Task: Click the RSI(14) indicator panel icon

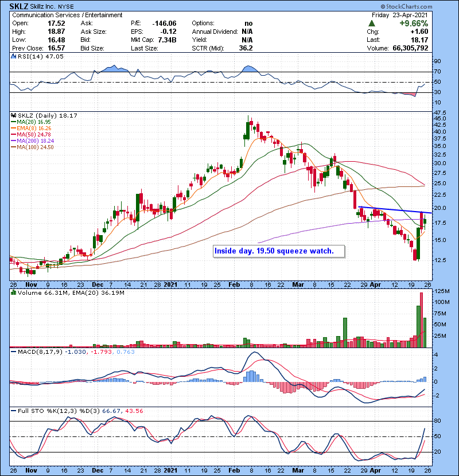Action: 13,56
